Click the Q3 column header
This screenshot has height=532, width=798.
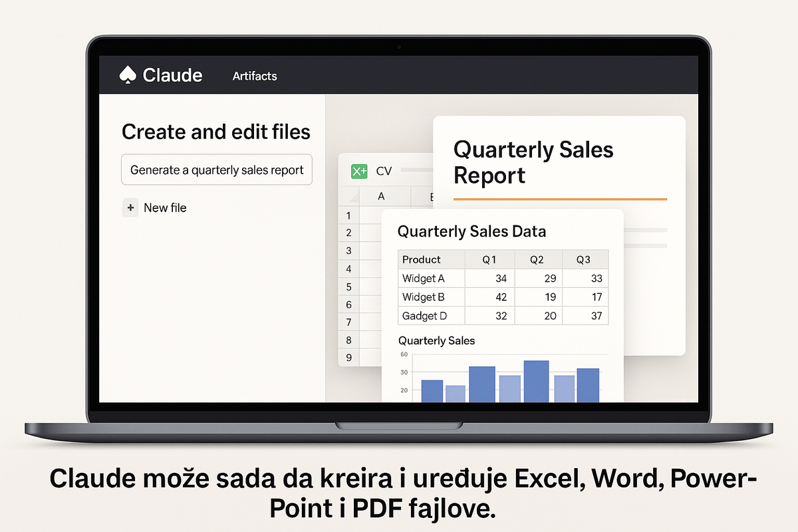(x=585, y=259)
